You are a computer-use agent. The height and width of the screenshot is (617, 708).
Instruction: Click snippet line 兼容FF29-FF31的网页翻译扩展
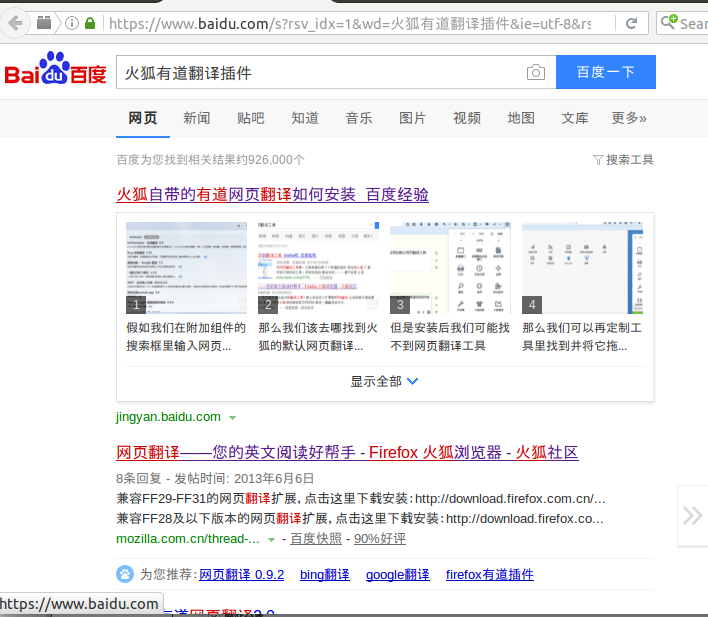coord(361,499)
